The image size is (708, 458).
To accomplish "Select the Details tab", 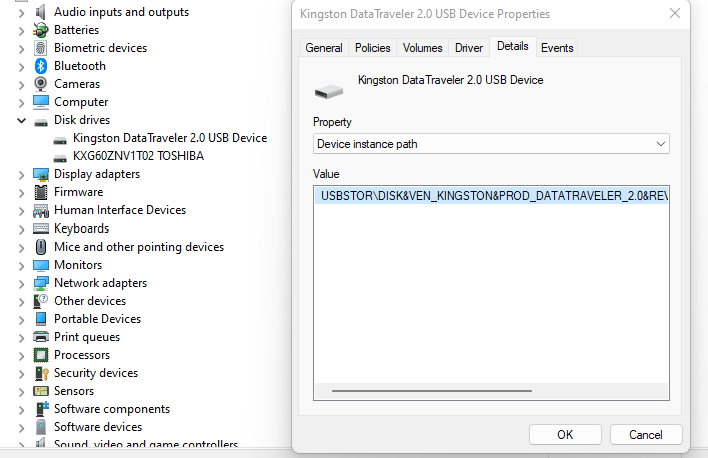I will pyautogui.click(x=512, y=46).
